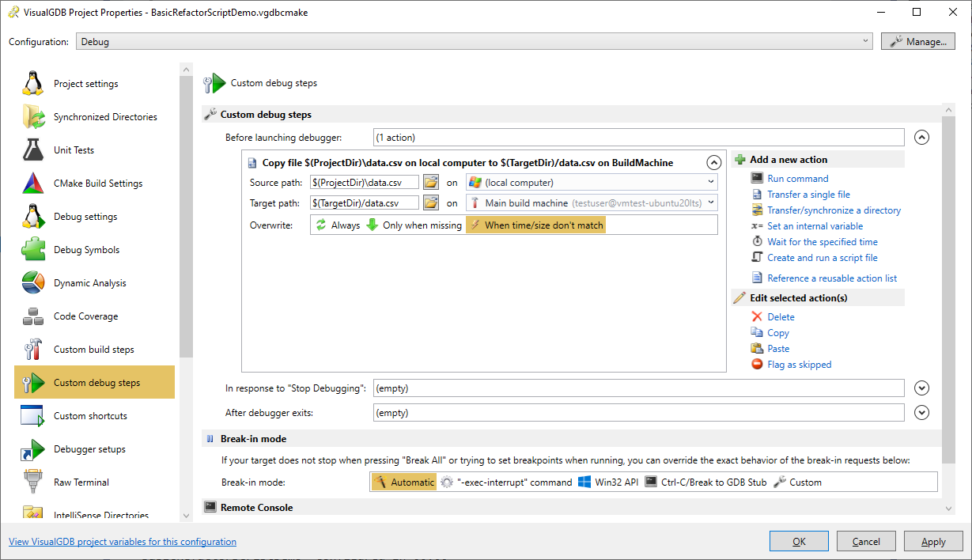Image resolution: width=972 pixels, height=560 pixels.
Task: Click Debugger setups shortcut icon
Action: point(33,448)
